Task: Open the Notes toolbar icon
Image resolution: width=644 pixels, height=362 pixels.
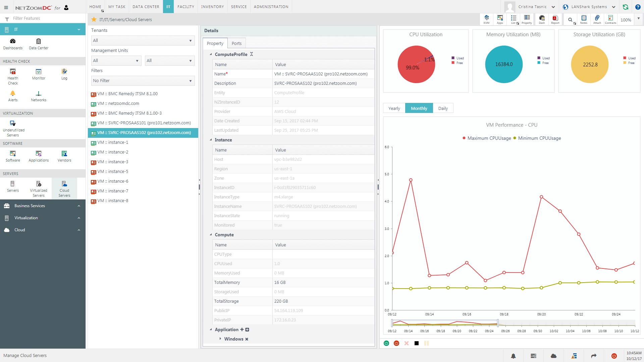Action: coord(584,19)
